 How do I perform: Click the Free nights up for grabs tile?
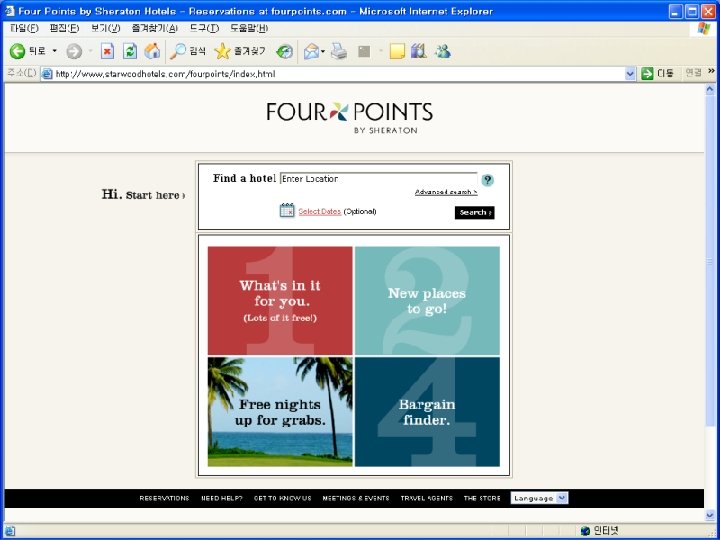click(280, 412)
